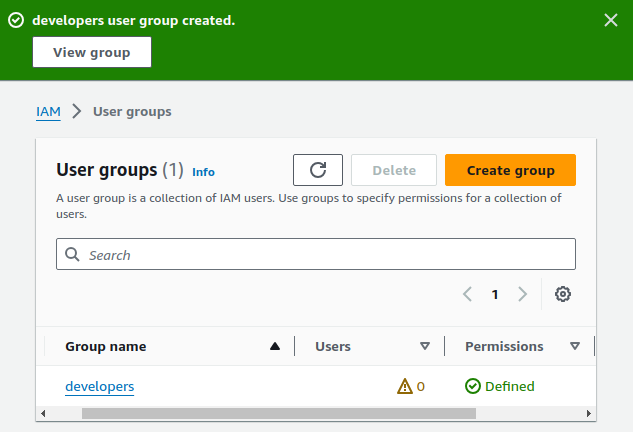Open the Info link beside User groups
The height and width of the screenshot is (432, 633).
(x=203, y=172)
